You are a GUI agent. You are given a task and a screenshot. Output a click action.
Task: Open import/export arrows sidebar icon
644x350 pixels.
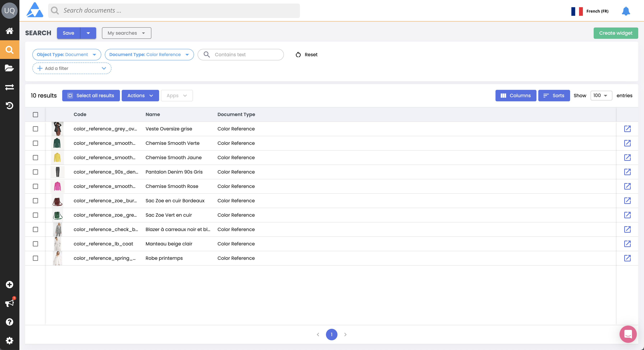[10, 87]
